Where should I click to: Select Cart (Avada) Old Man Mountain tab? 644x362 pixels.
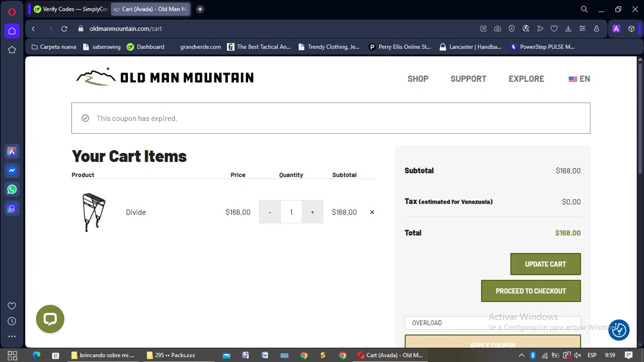click(150, 9)
